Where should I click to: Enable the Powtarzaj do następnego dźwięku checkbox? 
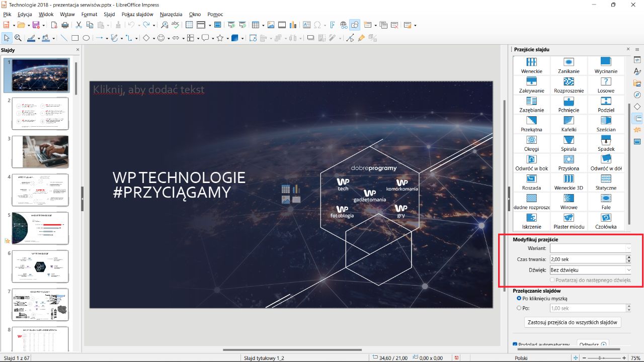click(552, 280)
